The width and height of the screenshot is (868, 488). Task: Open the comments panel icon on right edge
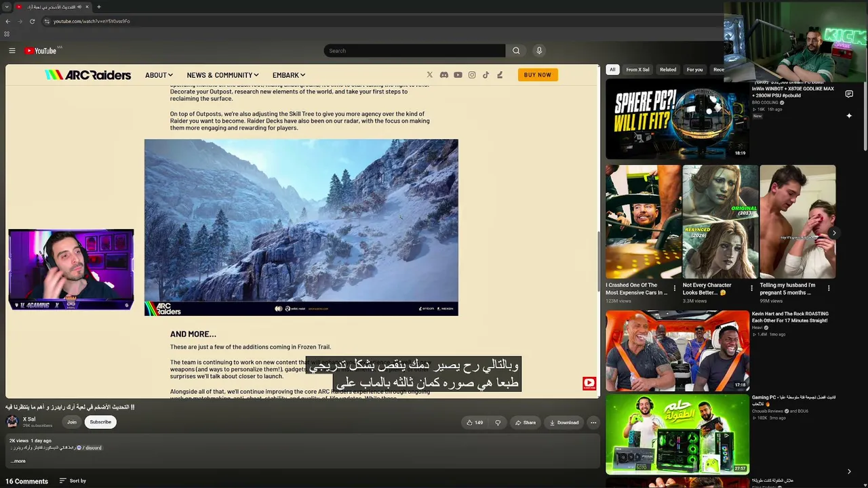coord(849,94)
